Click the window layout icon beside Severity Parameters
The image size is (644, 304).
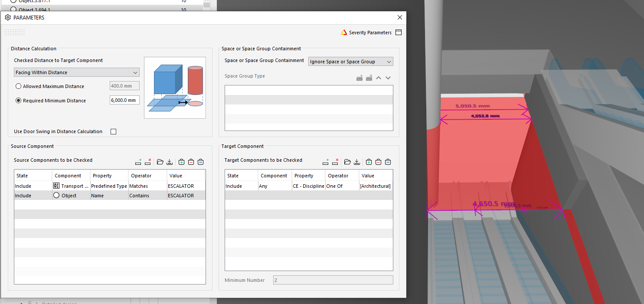tap(399, 33)
